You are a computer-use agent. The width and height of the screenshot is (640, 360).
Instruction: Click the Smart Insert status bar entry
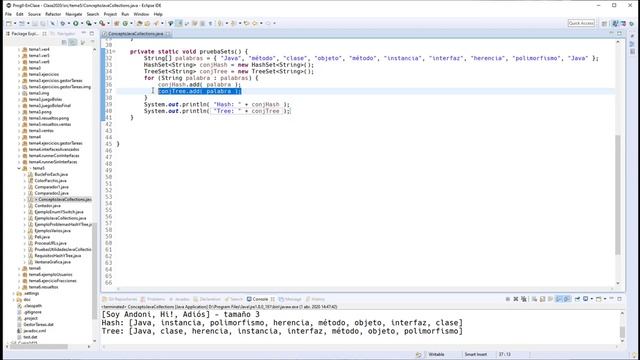tap(476, 354)
